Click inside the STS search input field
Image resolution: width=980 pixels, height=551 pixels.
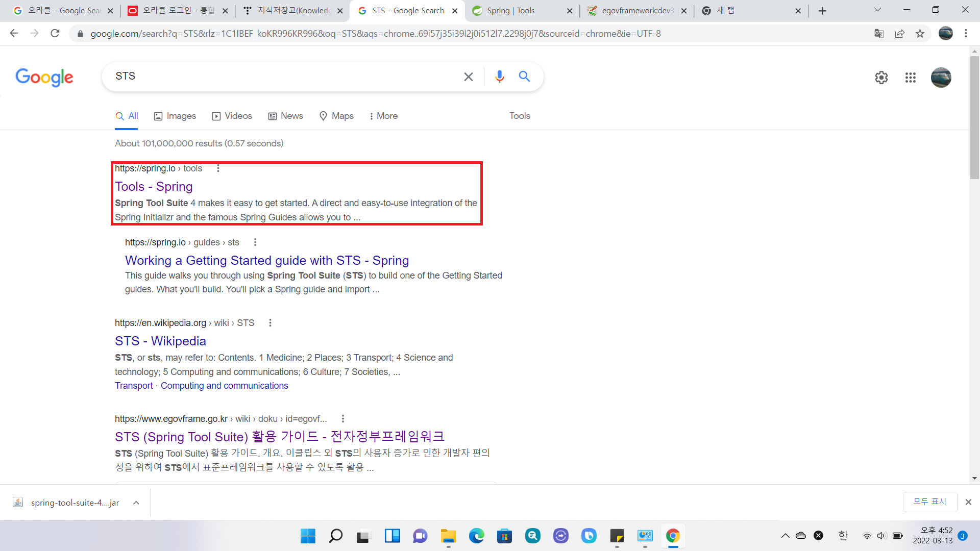pyautogui.click(x=286, y=77)
